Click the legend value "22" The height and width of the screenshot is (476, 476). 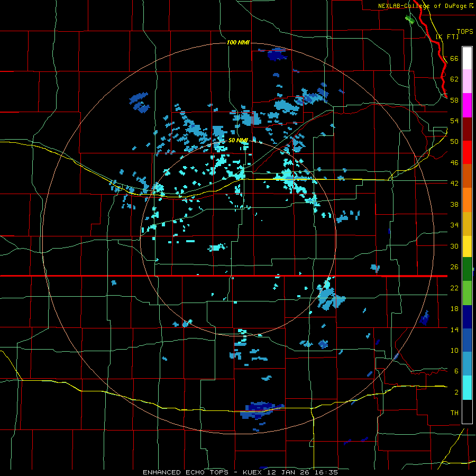[x=454, y=288]
